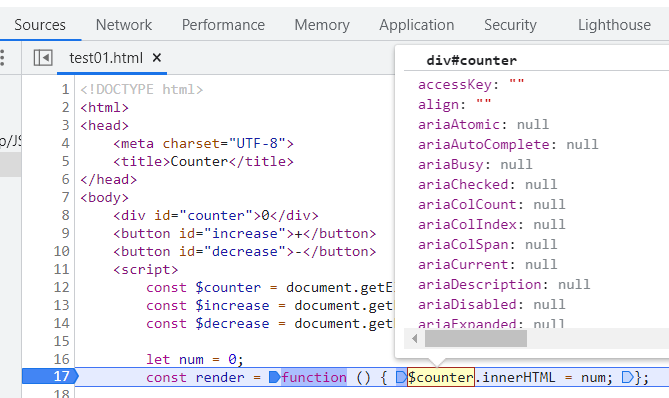
Task: Select the ariaBusy property row
Action: click(x=475, y=165)
